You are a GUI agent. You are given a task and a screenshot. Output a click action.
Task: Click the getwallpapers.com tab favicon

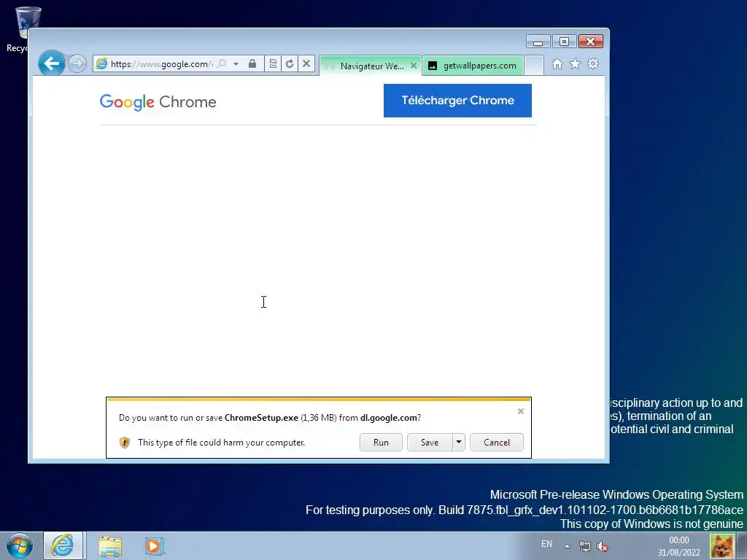[433, 66]
